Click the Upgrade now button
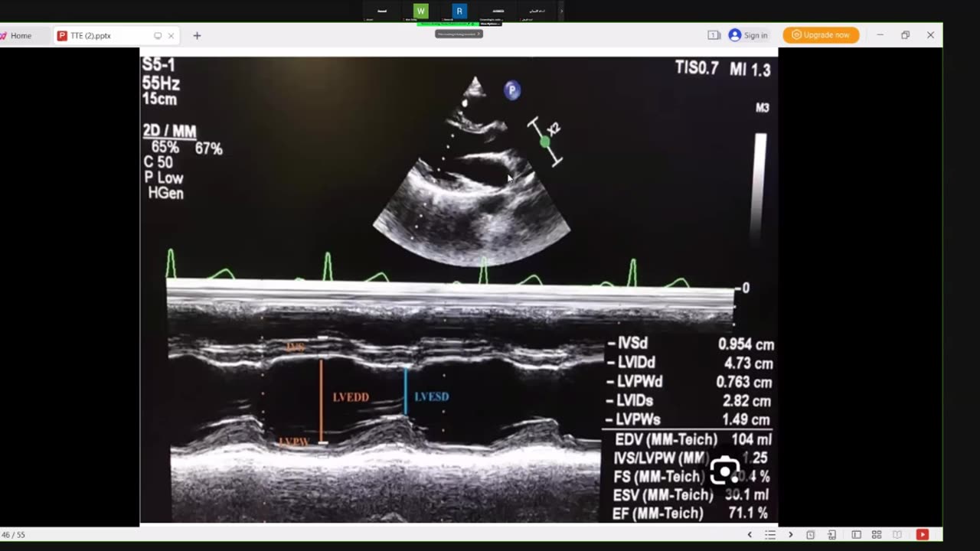980x551 pixels. [x=821, y=35]
